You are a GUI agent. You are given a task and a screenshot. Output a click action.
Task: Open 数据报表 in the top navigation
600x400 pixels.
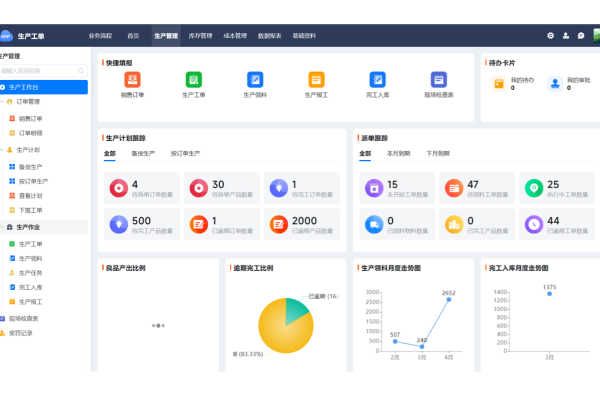point(269,36)
